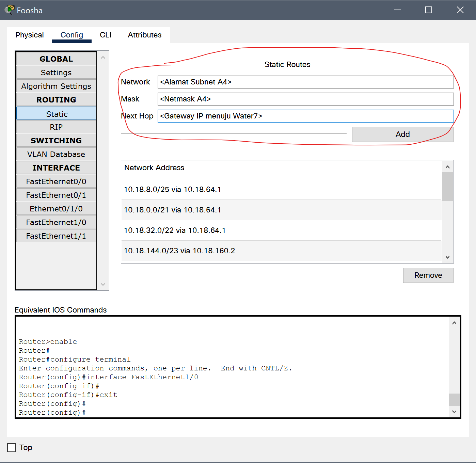Click 'Router>enable' line
The width and height of the screenshot is (476, 463).
click(48, 341)
